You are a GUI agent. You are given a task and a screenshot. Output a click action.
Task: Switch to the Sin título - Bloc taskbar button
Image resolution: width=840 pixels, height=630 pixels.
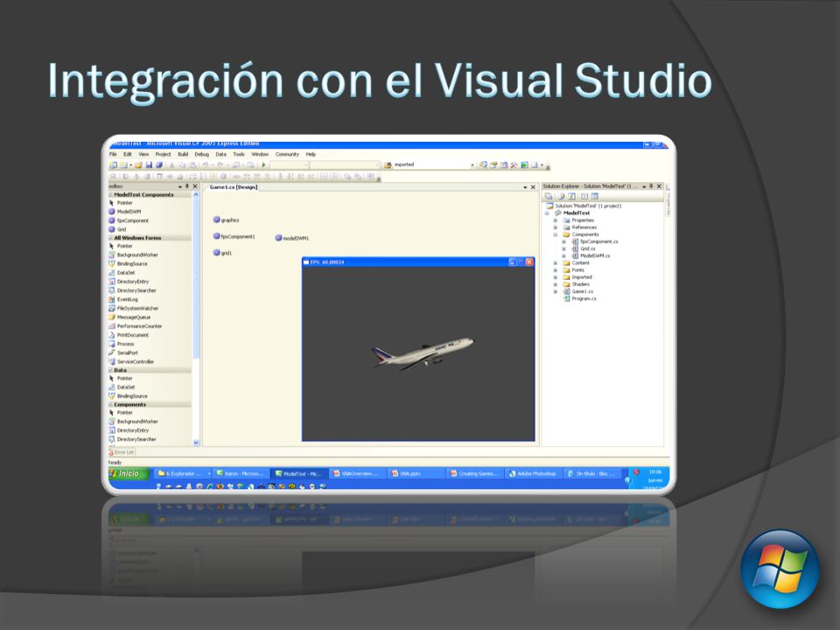point(592,473)
